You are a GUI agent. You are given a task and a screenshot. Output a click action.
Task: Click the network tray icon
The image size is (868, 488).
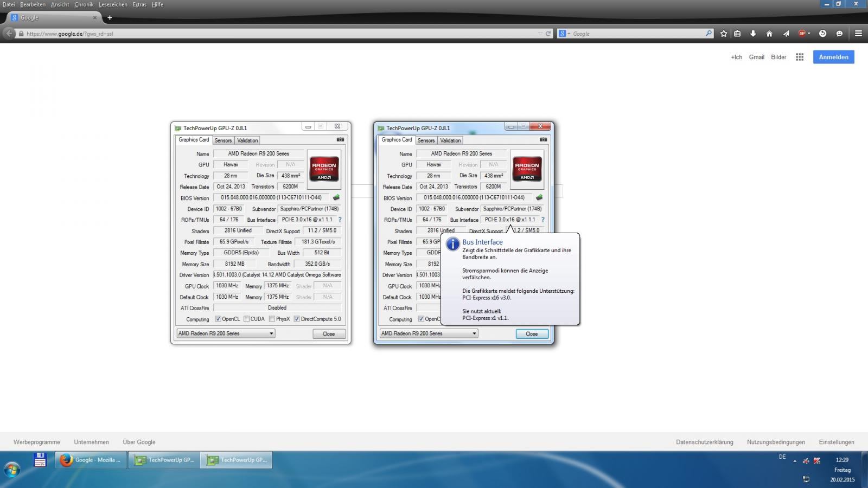click(806, 479)
